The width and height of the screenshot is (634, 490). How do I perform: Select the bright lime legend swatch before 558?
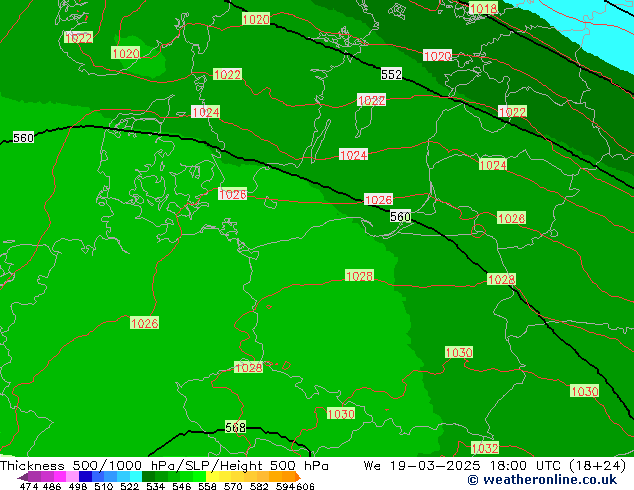tap(200, 476)
